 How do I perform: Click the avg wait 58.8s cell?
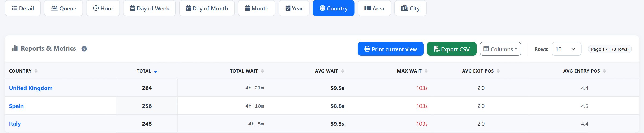[337, 106]
